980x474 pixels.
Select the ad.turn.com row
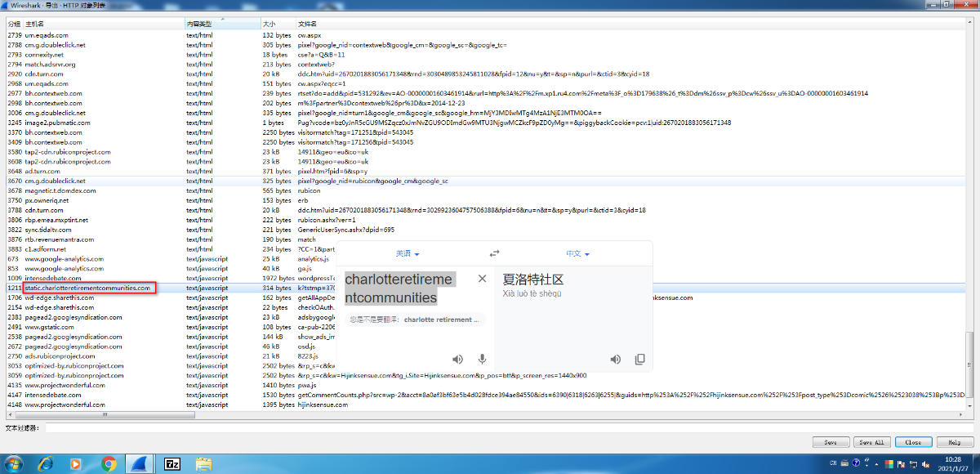tap(484, 171)
